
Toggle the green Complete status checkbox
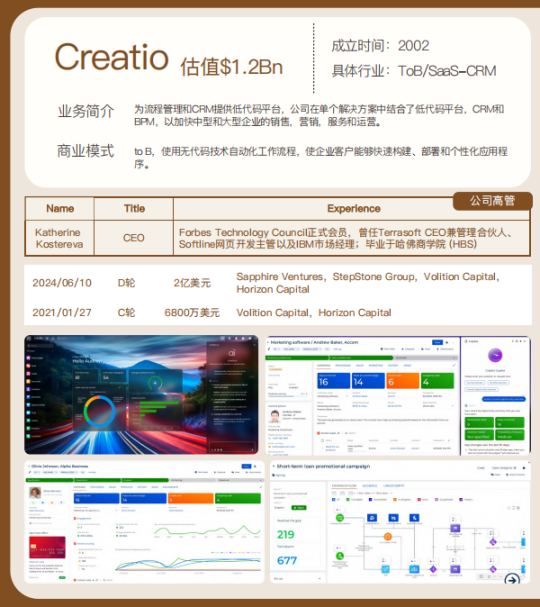pos(348,499)
